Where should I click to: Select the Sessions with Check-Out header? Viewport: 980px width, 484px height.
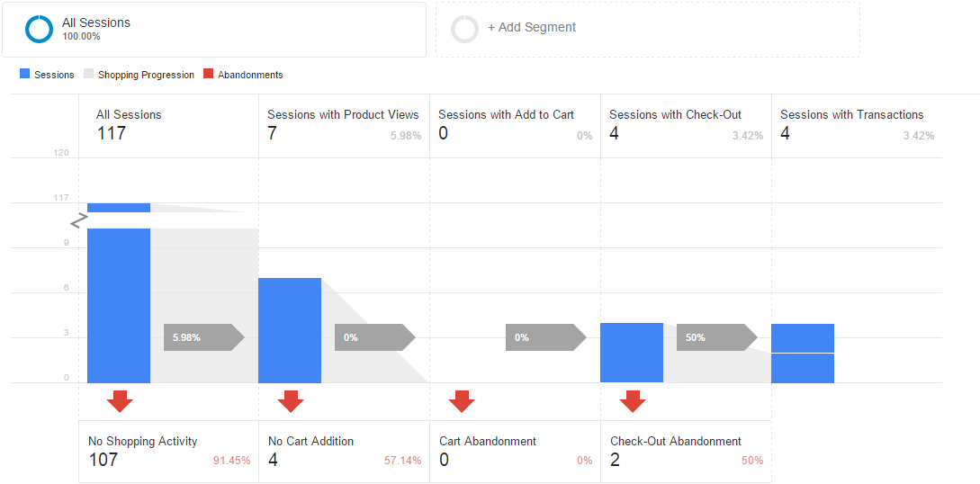(686, 126)
